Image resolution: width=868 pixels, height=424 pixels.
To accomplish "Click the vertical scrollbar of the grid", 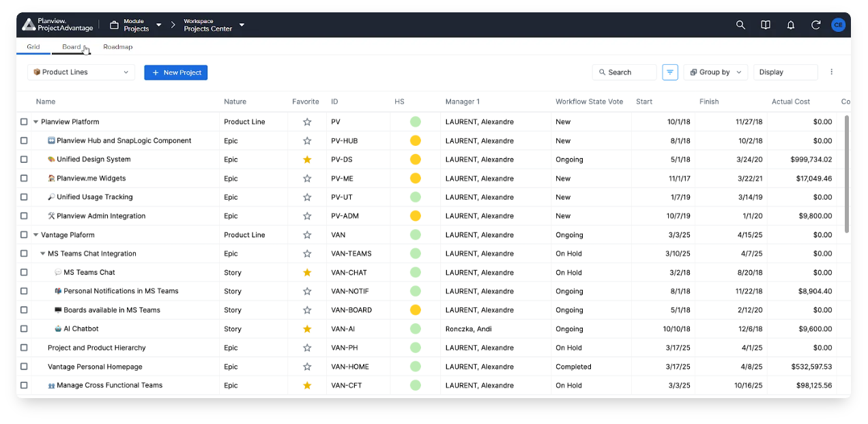I will [848, 174].
